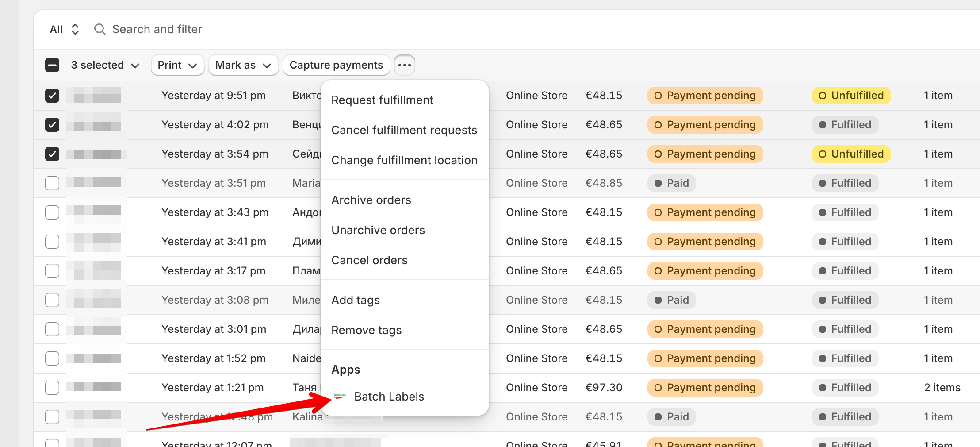Click Unfulfilled badge on 3:54 pm order
Image resolution: width=980 pixels, height=447 pixels.
point(851,154)
